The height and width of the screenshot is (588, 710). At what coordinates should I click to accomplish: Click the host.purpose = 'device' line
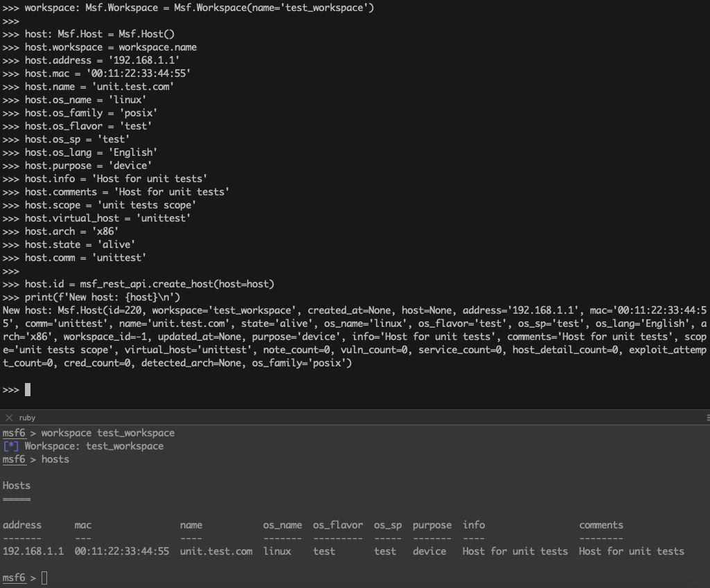point(78,166)
